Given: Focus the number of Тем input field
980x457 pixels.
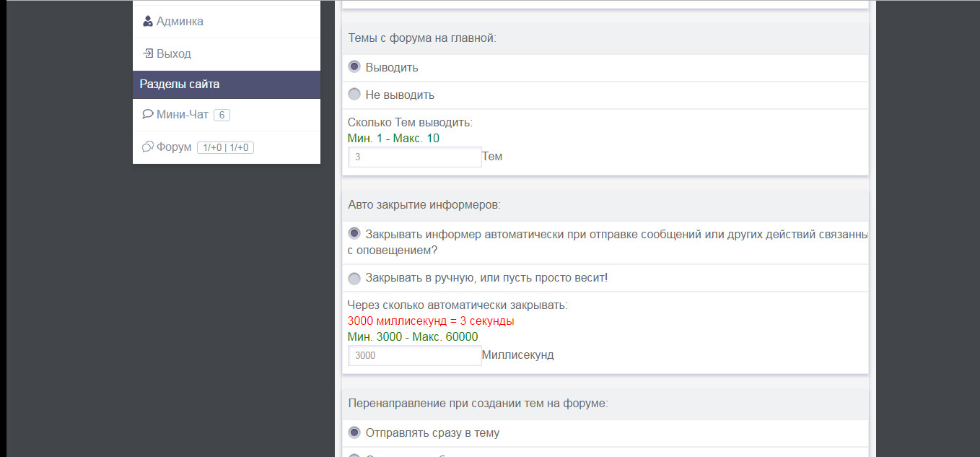Looking at the screenshot, I should 414,157.
